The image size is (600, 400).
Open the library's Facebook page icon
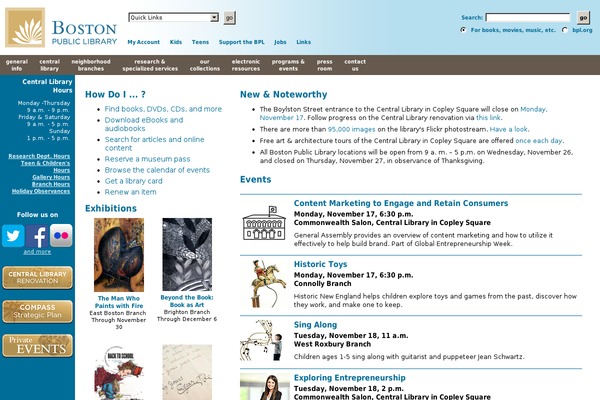37,235
